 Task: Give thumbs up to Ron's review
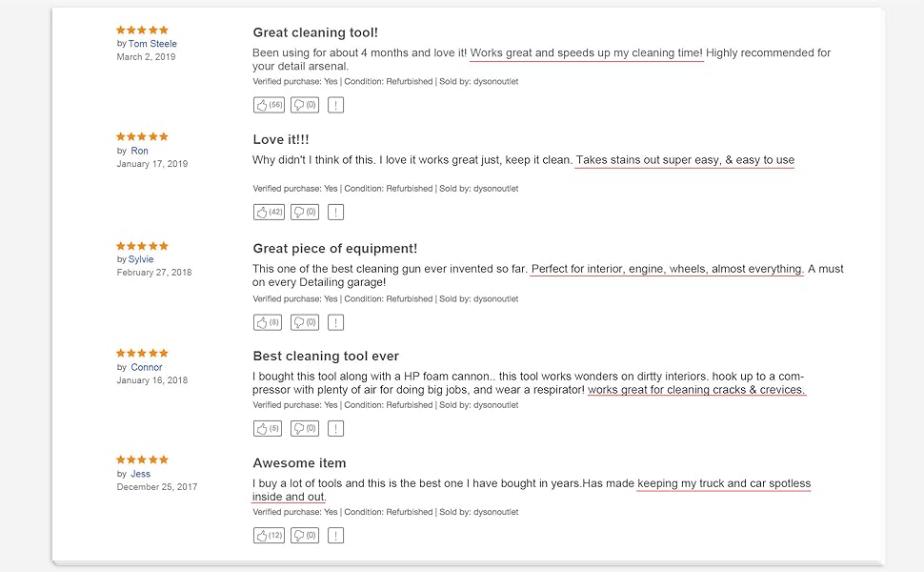pos(268,212)
